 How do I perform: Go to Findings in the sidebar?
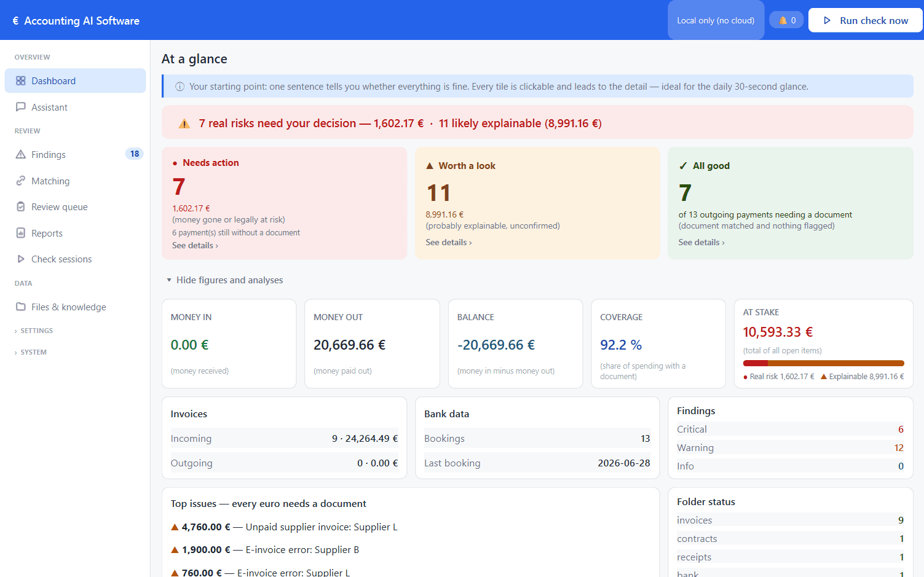(x=75, y=154)
